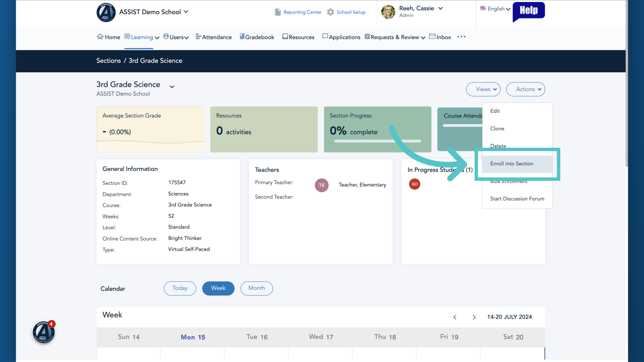Select the Week calendar view
Screen dimensions: 644x362
tap(218, 288)
